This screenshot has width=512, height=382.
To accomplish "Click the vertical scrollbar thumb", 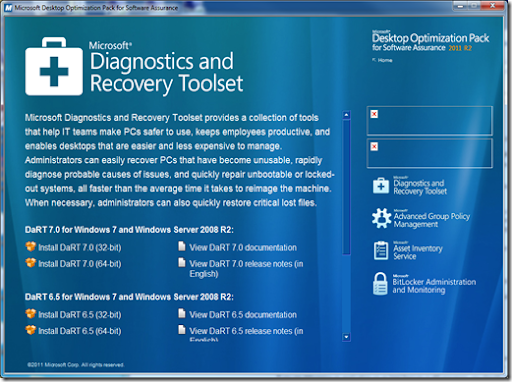I will tap(346, 187).
